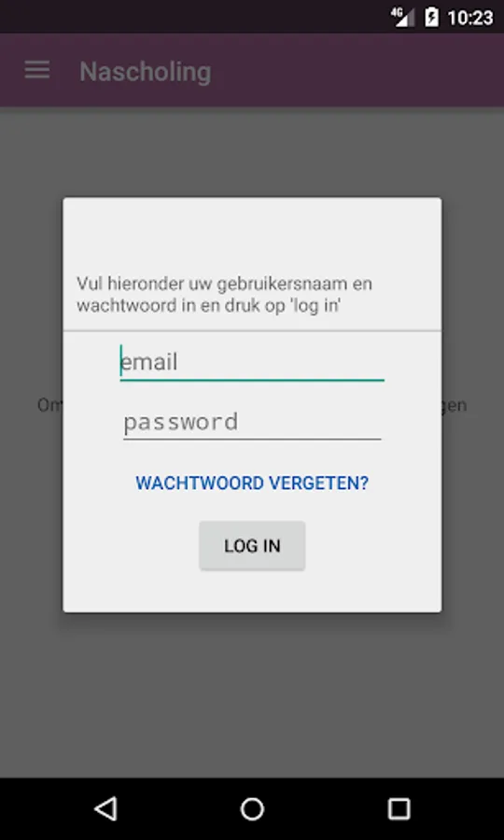Viewport: 504px width, 840px height.
Task: Open recent apps via square icon
Action: coord(399,809)
